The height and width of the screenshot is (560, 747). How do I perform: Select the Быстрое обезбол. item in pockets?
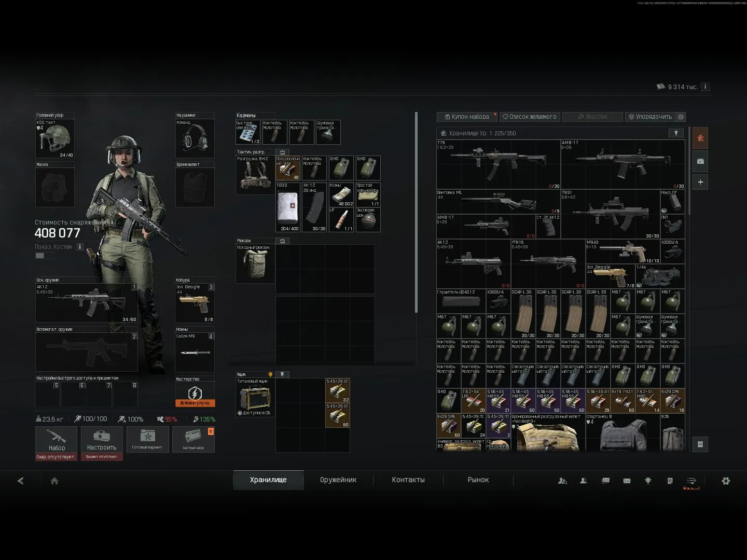(248, 132)
